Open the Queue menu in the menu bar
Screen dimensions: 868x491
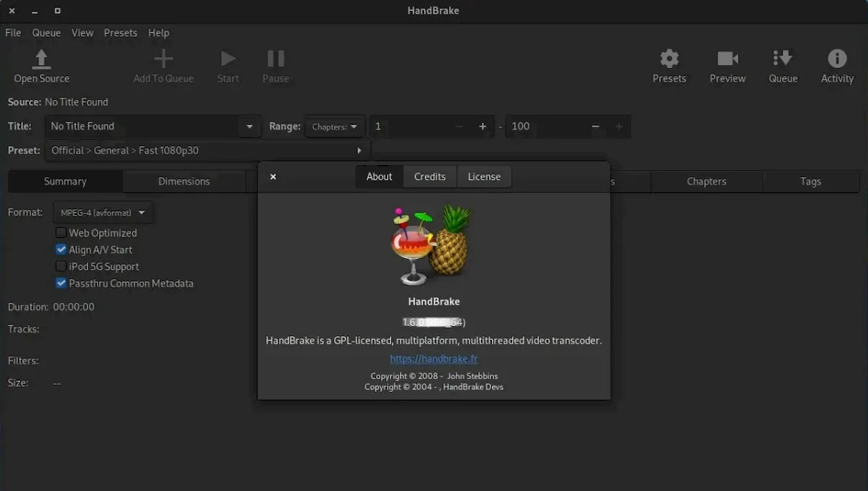point(46,33)
